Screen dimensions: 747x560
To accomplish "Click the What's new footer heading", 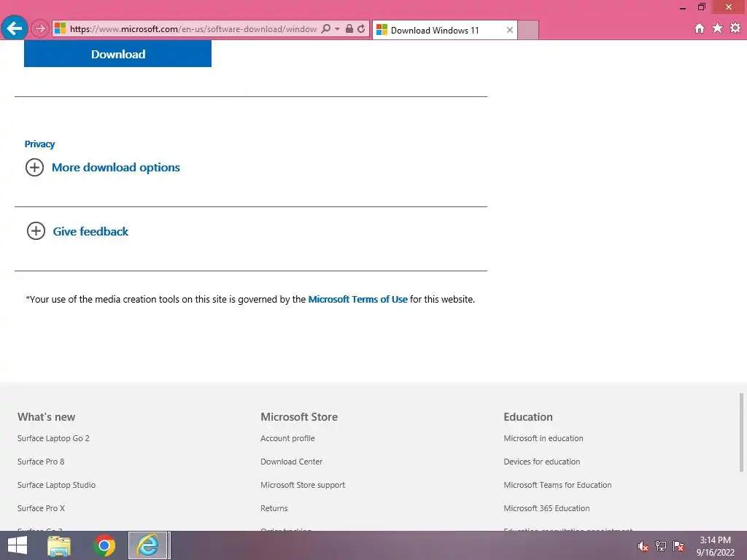I will point(46,417).
